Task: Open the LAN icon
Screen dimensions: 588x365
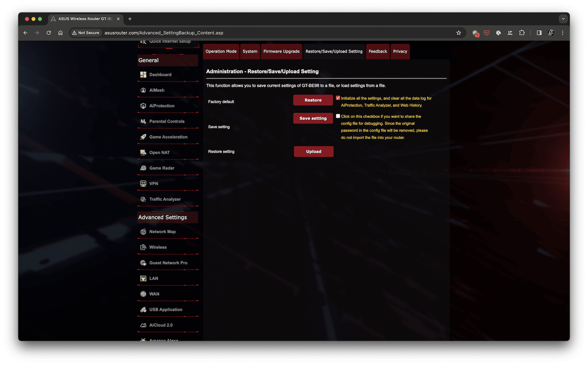Action: tap(143, 278)
